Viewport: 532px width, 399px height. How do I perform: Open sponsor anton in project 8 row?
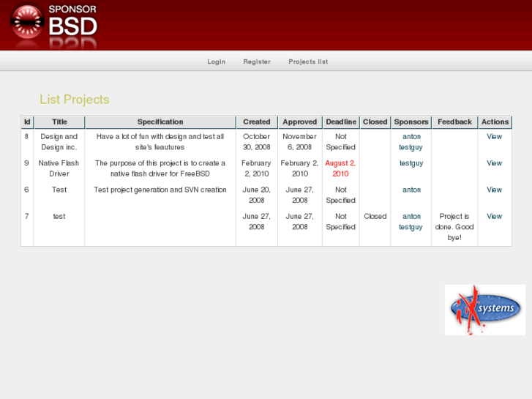(411, 136)
